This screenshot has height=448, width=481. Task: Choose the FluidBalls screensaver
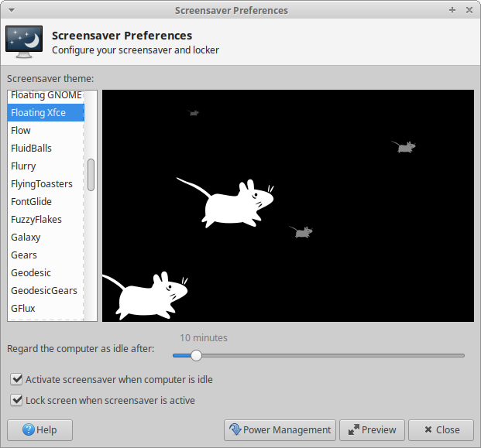tap(46, 148)
